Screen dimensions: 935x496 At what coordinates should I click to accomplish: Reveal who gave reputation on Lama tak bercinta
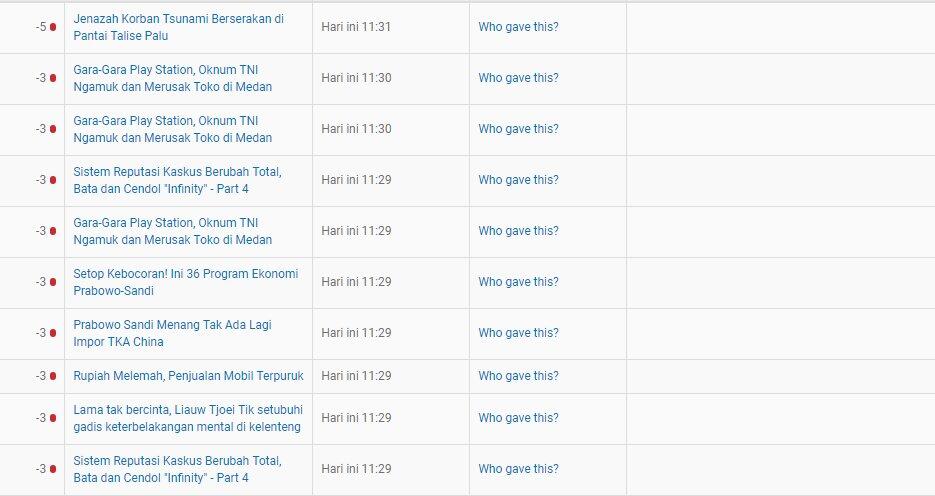(518, 418)
